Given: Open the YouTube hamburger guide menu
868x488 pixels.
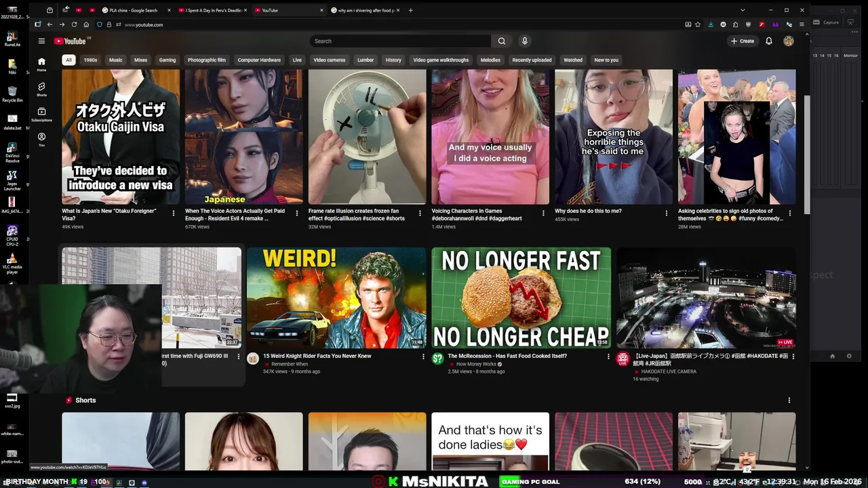Looking at the screenshot, I should pos(41,41).
